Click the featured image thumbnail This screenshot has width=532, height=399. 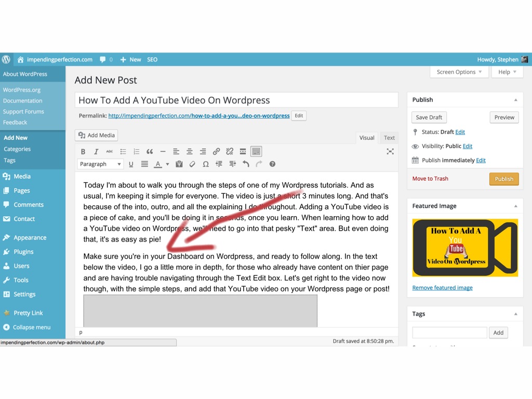[x=465, y=248]
